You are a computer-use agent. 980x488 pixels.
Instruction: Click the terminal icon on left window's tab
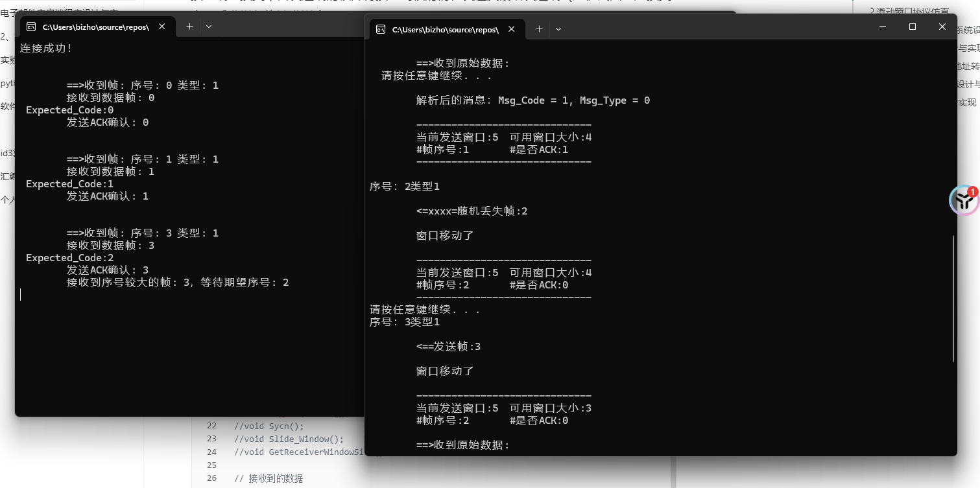[30, 25]
